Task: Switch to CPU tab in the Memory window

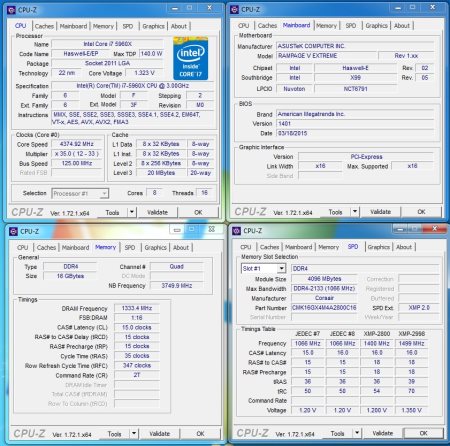Action: (22, 247)
